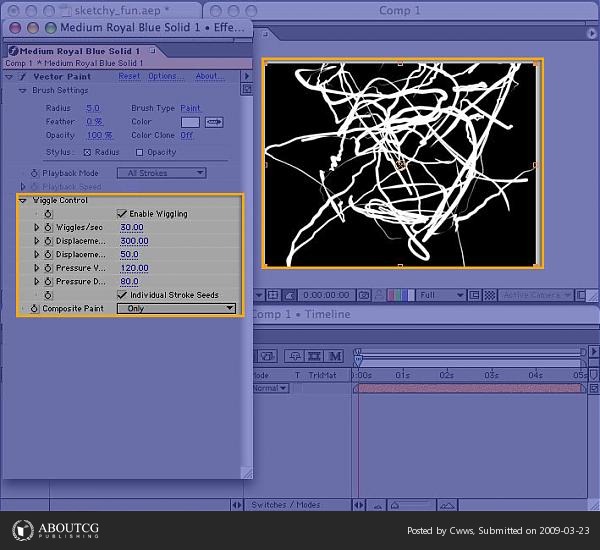Click the hide shy layers button in Timeline
Viewport: 600px width, 550px height.
point(294,356)
